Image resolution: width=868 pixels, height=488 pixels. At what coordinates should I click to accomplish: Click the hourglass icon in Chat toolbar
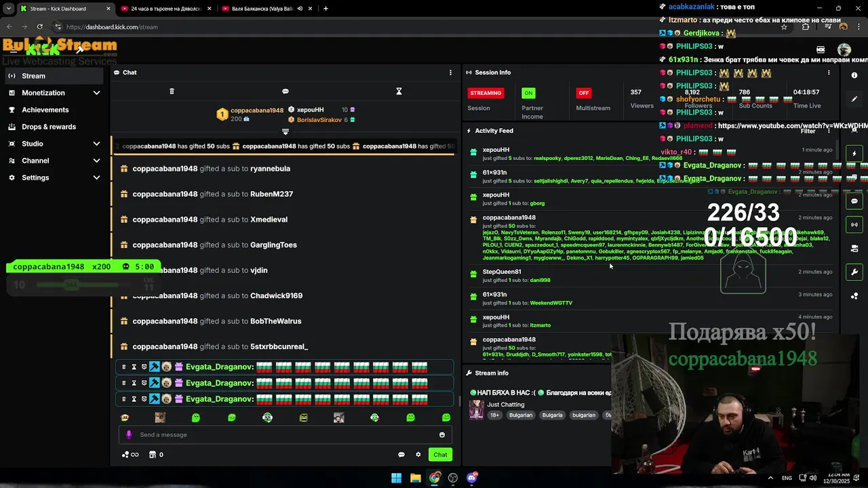tap(399, 91)
